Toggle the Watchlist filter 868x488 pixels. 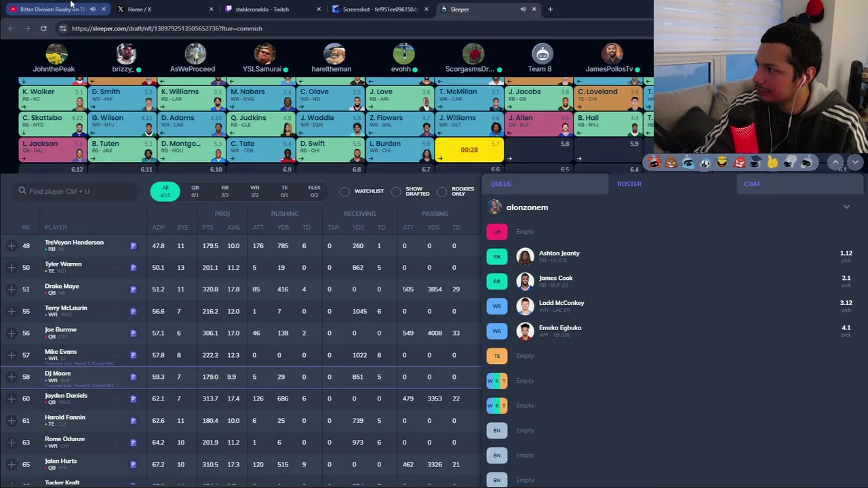pyautogui.click(x=345, y=192)
